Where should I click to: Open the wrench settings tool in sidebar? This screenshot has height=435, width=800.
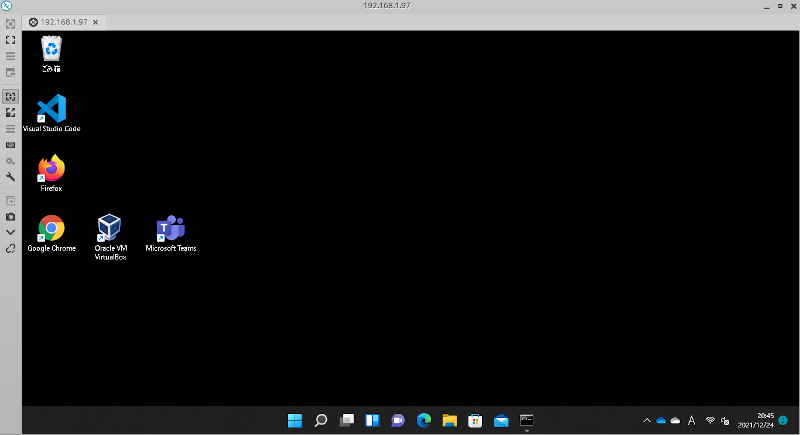click(10, 177)
